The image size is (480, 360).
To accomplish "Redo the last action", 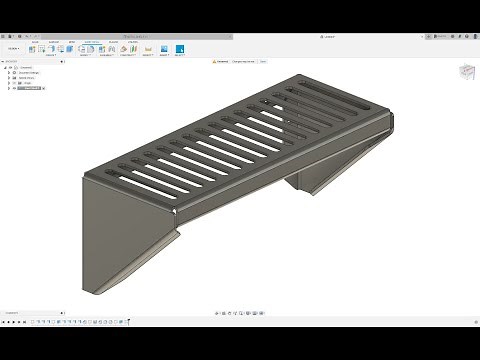I will tap(36, 36).
